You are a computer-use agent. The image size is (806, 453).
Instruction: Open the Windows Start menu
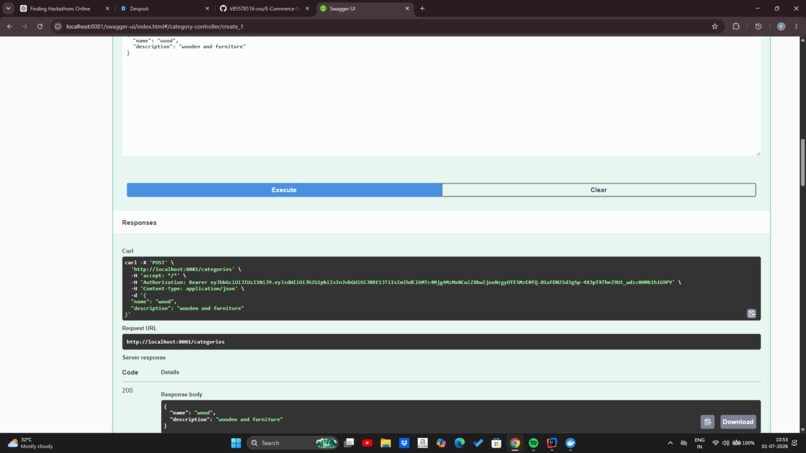point(236,443)
